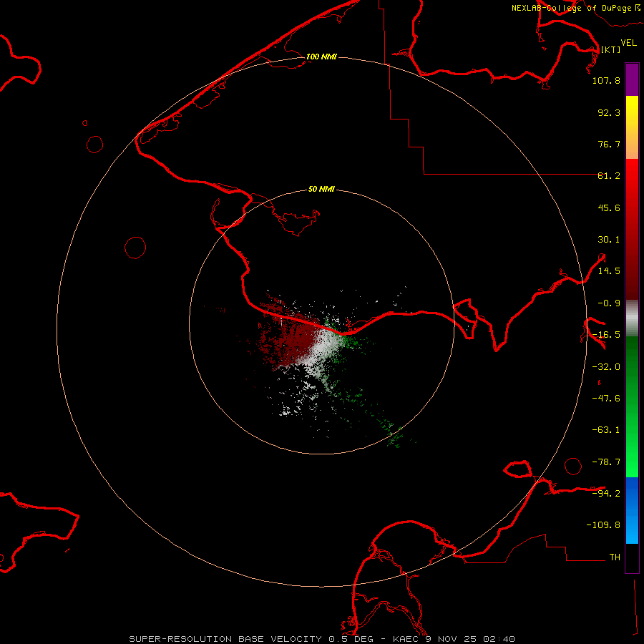The width and height of the screenshot is (644, 644).
Task: Click the 76.7 scale value
Action: [x=609, y=144]
